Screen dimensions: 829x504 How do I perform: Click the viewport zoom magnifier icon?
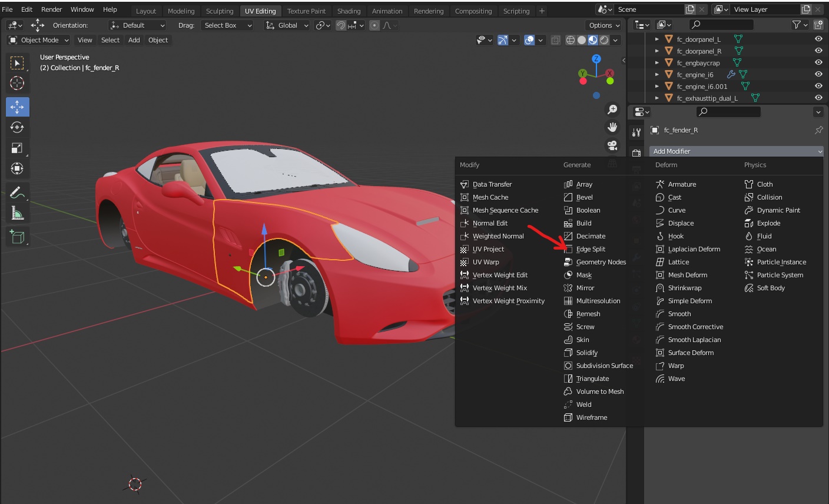pyautogui.click(x=612, y=110)
